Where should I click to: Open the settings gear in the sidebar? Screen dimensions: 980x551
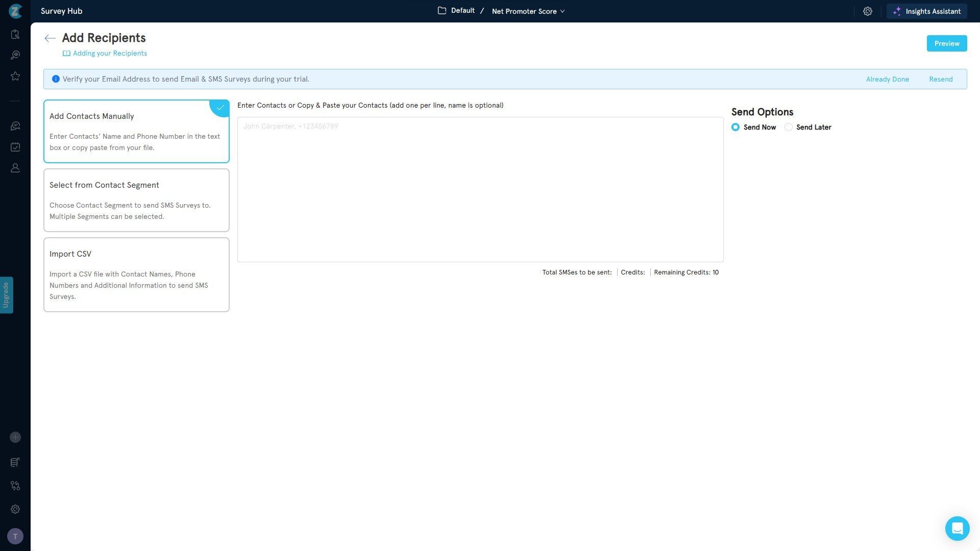click(15, 509)
